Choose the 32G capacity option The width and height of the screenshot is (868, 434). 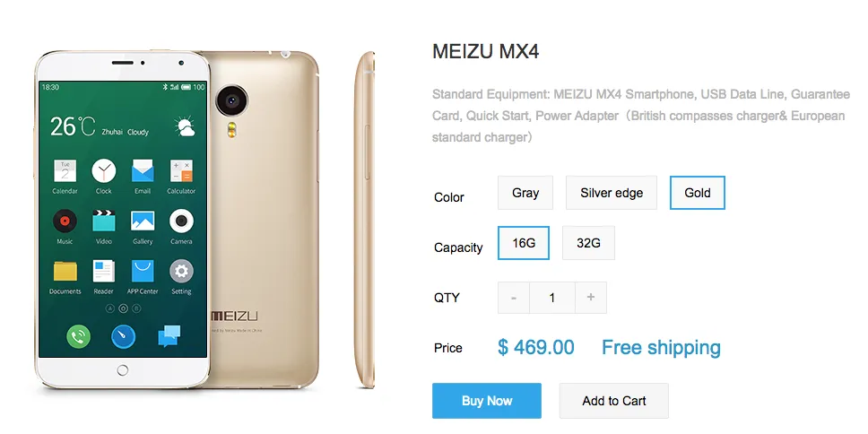(588, 242)
